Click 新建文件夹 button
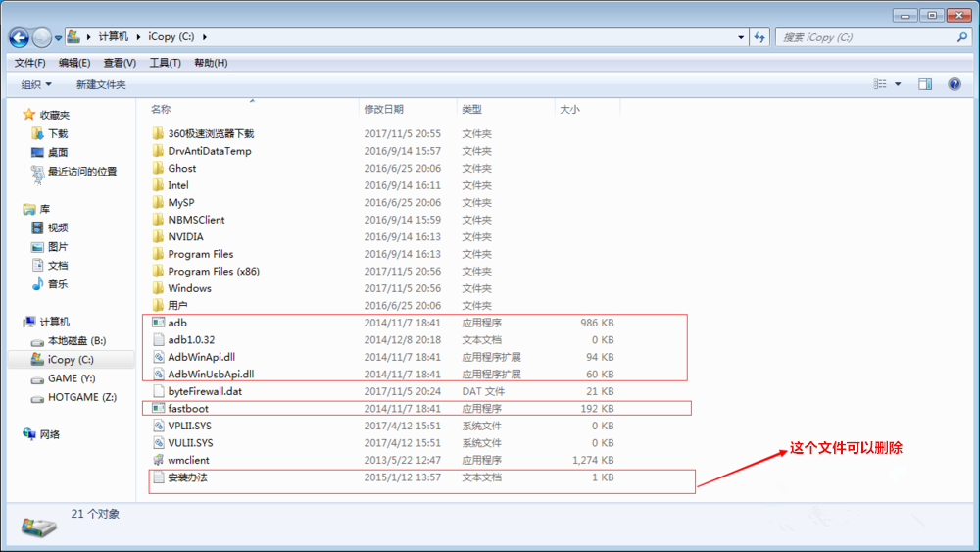980x552 pixels. 101,84
